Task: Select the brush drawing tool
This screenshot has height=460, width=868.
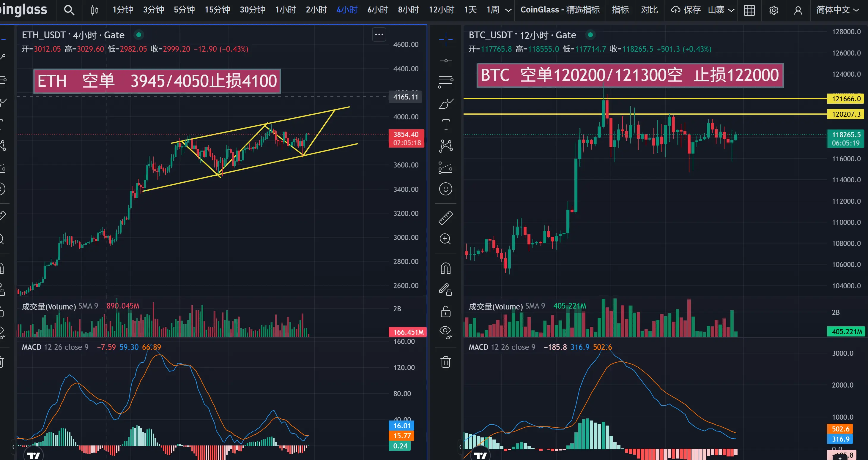Action: click(446, 104)
